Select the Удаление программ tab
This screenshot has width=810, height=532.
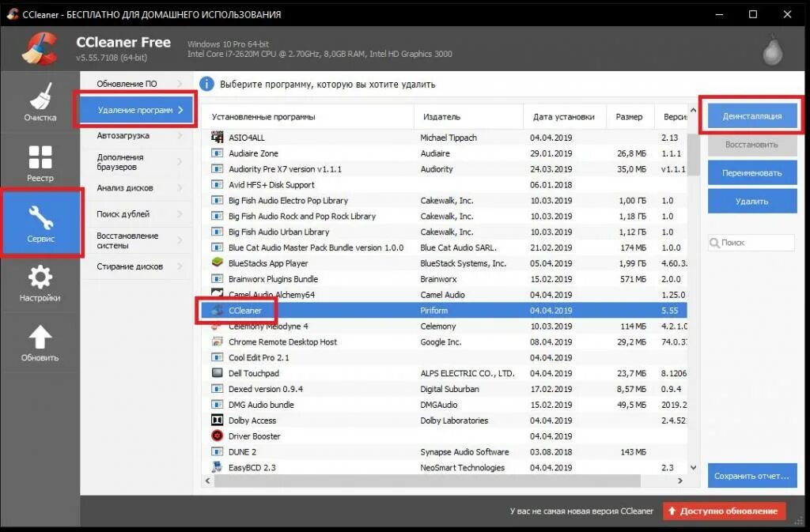(136, 110)
